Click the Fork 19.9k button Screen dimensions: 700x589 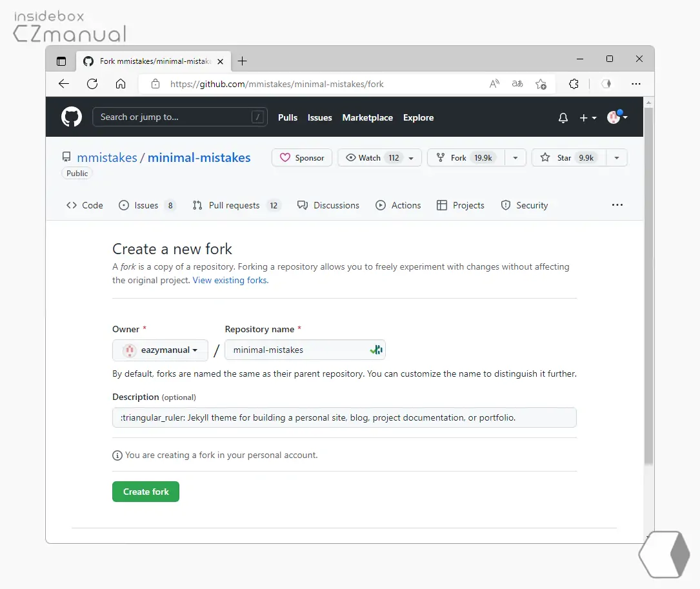(x=466, y=157)
